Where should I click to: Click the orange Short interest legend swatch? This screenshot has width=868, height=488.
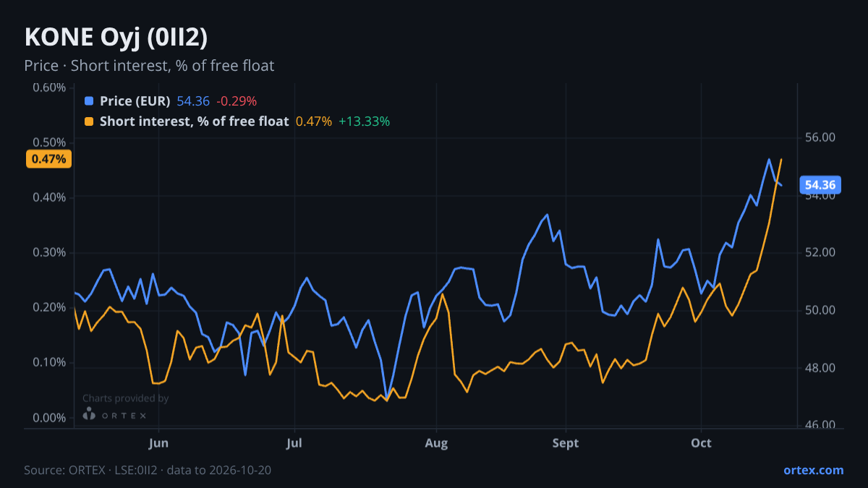[89, 121]
